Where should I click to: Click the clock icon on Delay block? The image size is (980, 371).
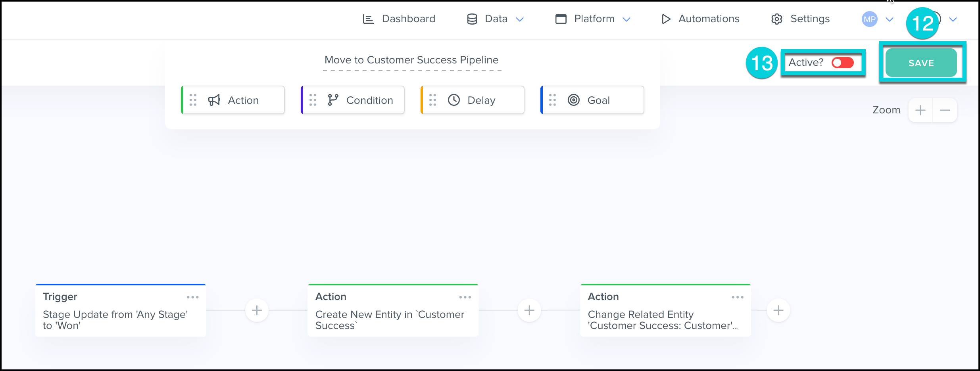click(454, 100)
